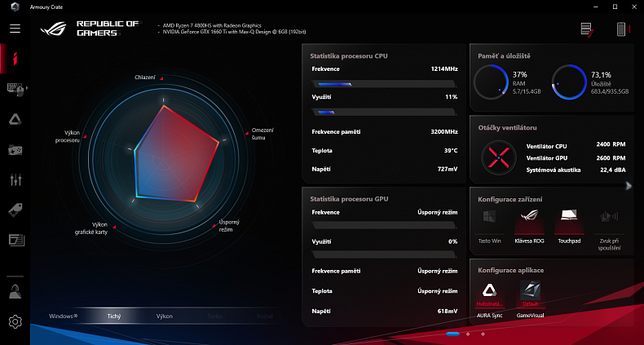
Task: Expand the Devices sidebar submenu arrow
Action: coord(27,88)
